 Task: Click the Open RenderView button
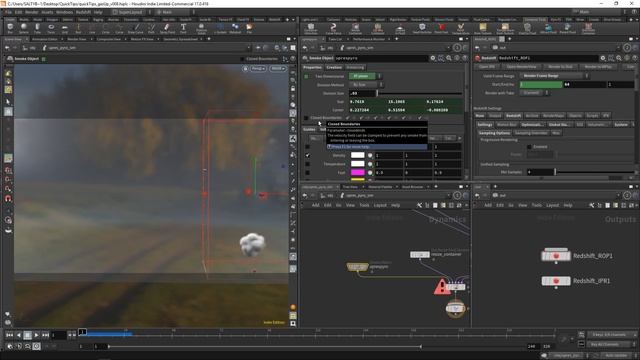click(521, 67)
